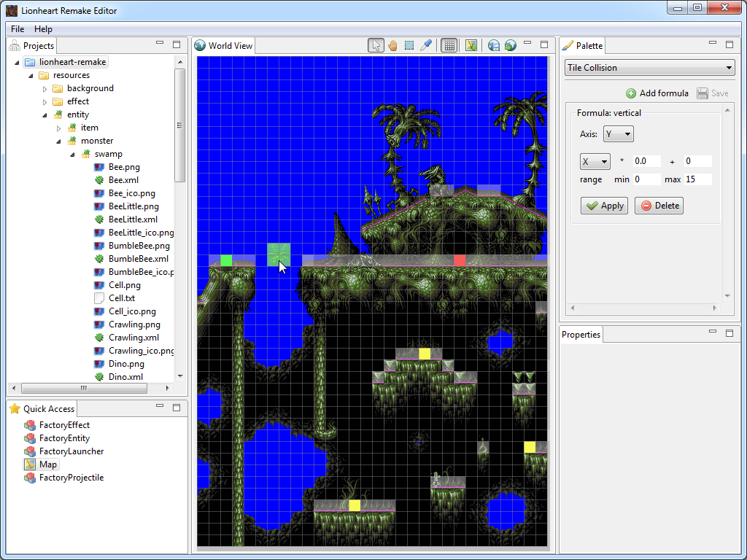Minimize the World View panel
Viewport: 747px width, 560px height.
point(527,43)
